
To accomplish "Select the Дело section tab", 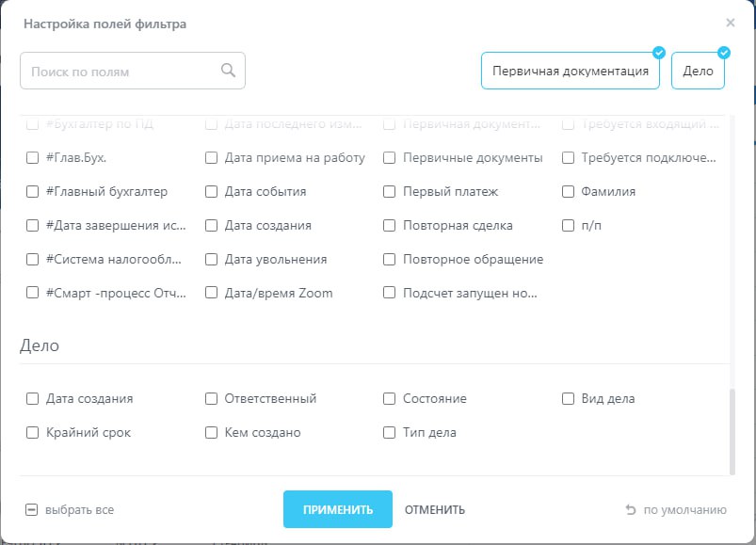I will [x=698, y=72].
